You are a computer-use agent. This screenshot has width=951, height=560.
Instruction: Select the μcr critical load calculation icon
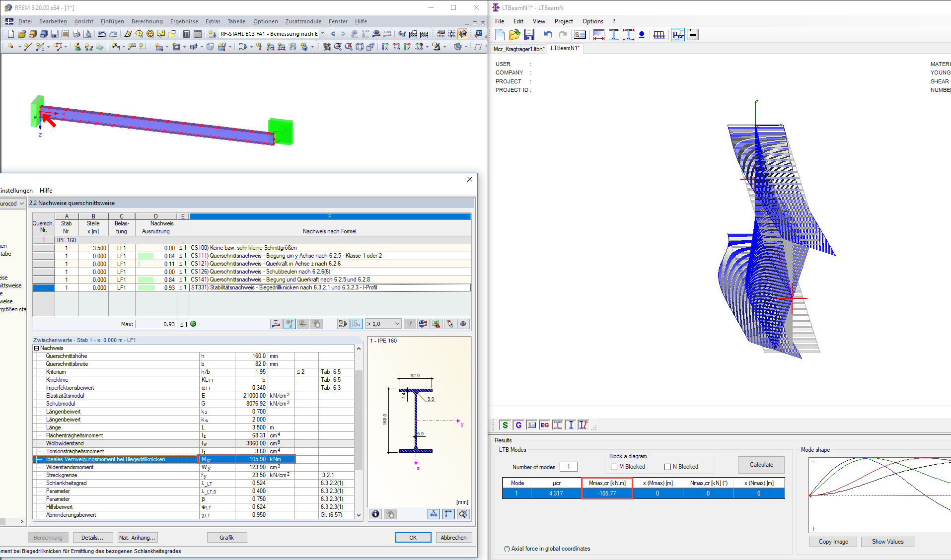click(678, 35)
